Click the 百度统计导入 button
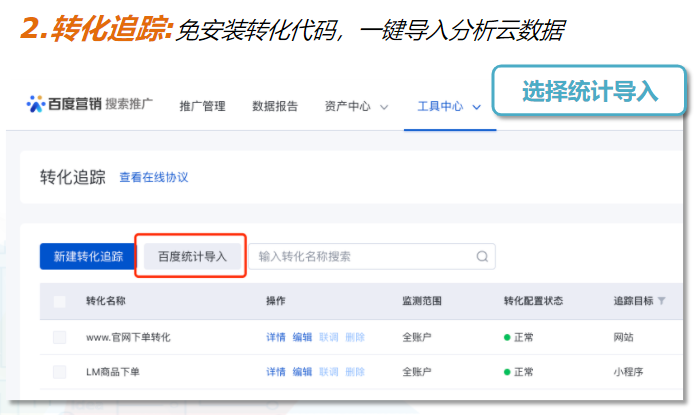The width and height of the screenshot is (696, 415). coord(192,256)
